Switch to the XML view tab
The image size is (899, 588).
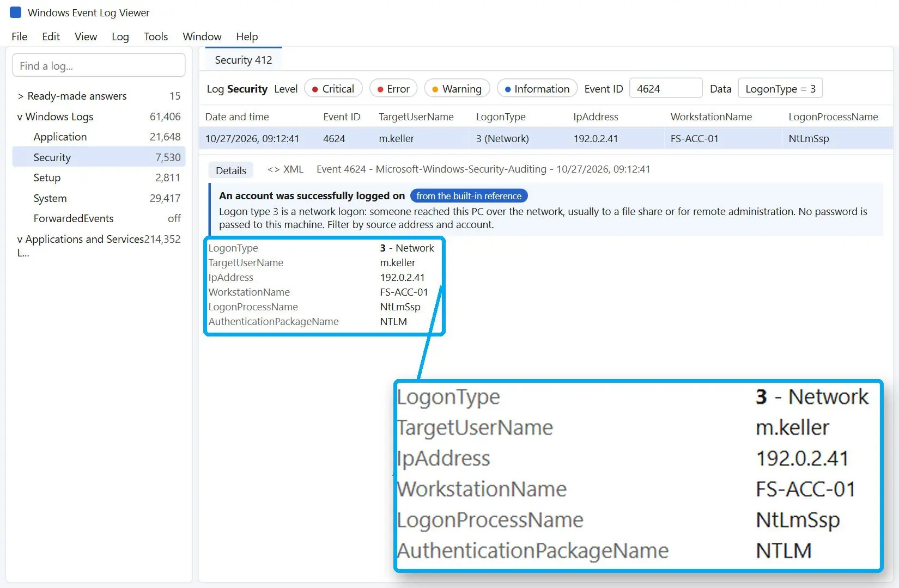[x=286, y=169]
